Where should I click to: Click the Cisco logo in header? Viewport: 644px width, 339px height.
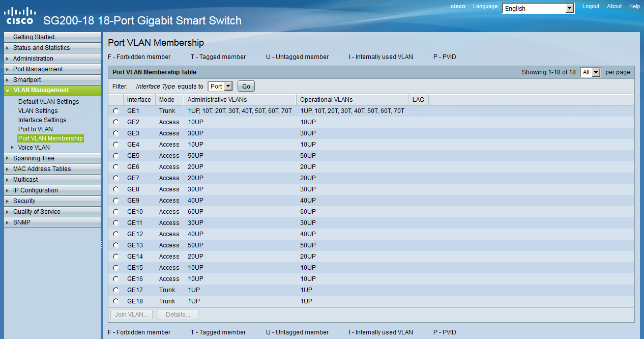coord(20,16)
